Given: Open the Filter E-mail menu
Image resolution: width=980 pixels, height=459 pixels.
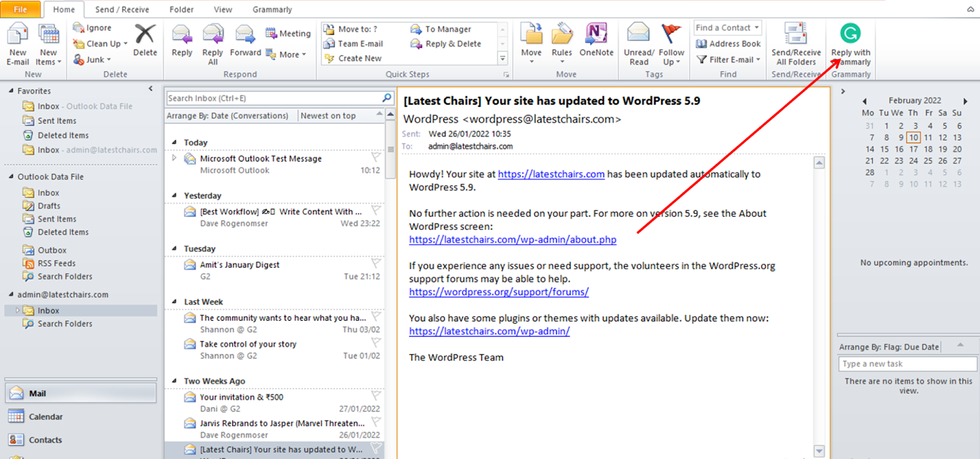Looking at the screenshot, I should (x=728, y=59).
